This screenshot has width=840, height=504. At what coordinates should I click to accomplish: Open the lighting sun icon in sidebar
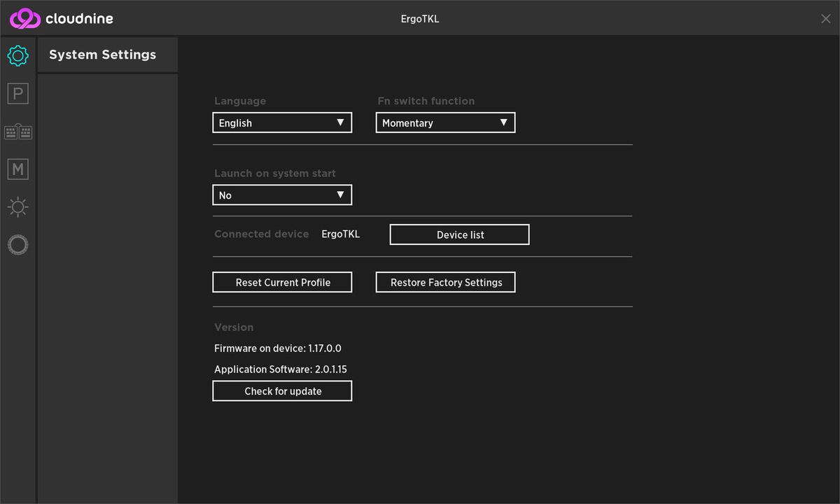pyautogui.click(x=17, y=207)
